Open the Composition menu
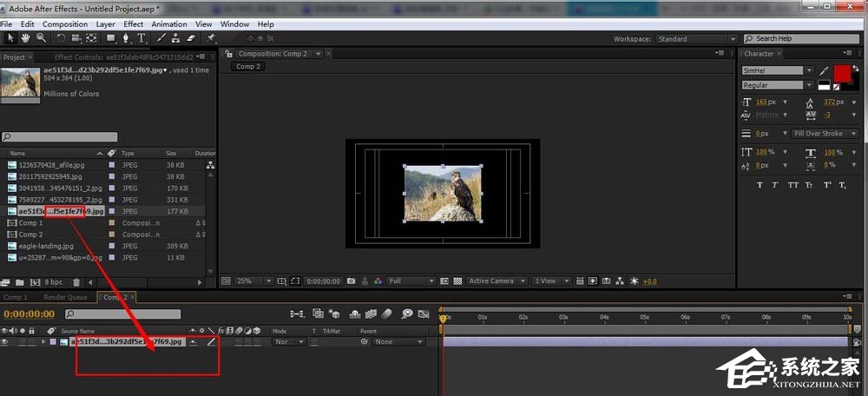This screenshot has height=396, width=868. pos(65,24)
